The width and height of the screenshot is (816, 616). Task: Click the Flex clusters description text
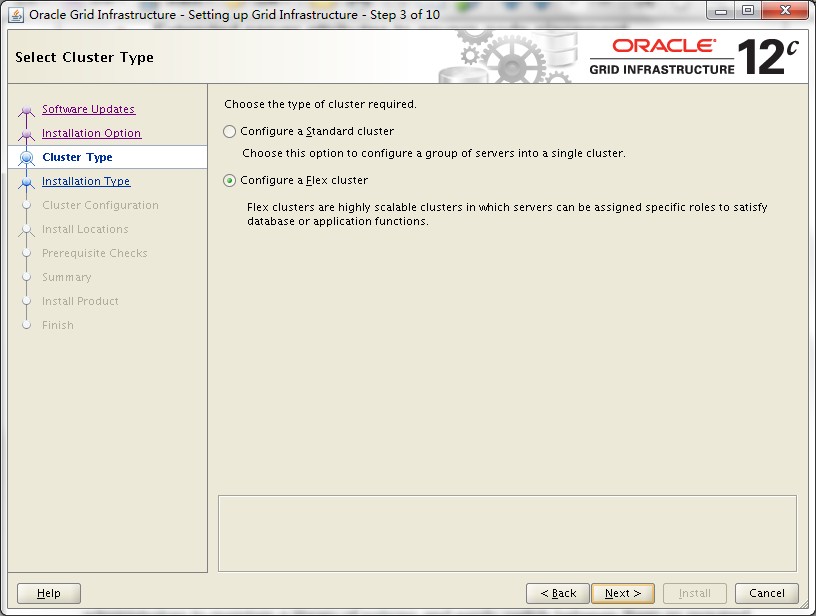coord(507,214)
